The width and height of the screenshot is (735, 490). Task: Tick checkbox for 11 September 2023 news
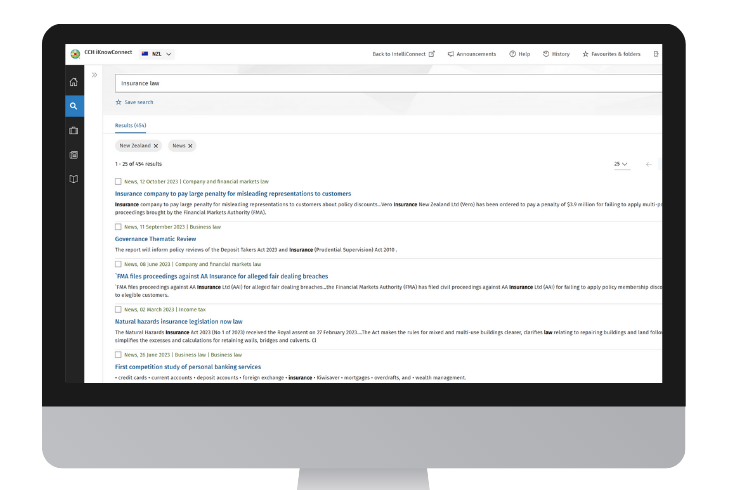tap(118, 227)
